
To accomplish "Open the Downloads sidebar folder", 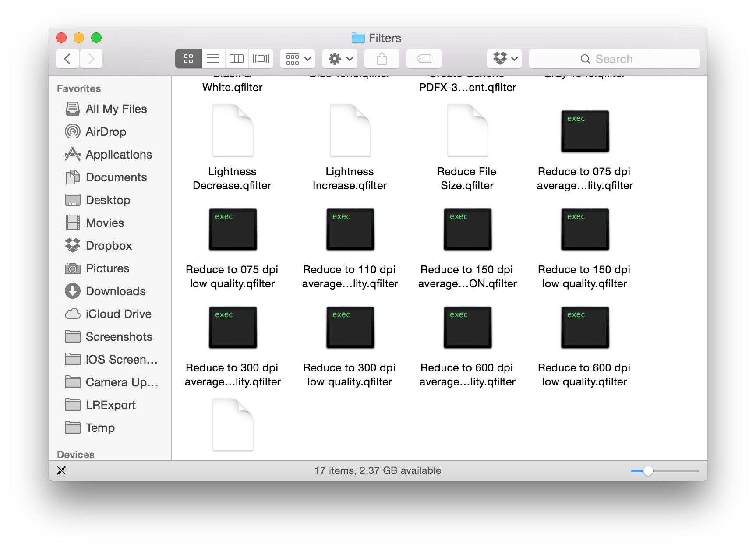I will [115, 291].
